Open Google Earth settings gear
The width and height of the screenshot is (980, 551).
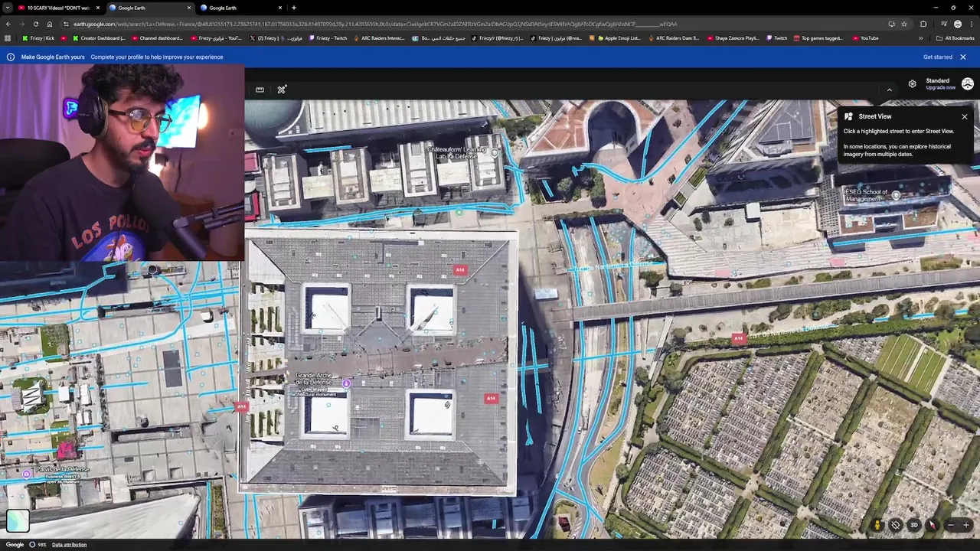pyautogui.click(x=912, y=83)
